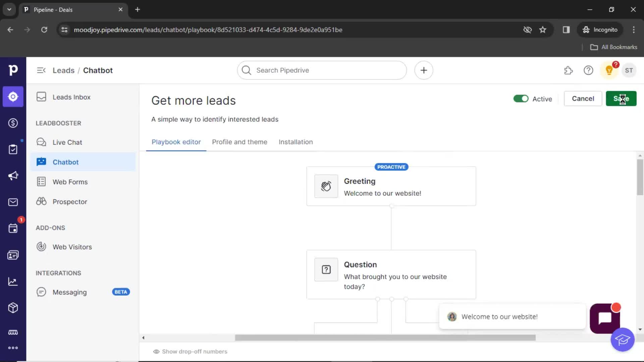
Task: Click the Search Pipedrive field
Action: coord(322,70)
